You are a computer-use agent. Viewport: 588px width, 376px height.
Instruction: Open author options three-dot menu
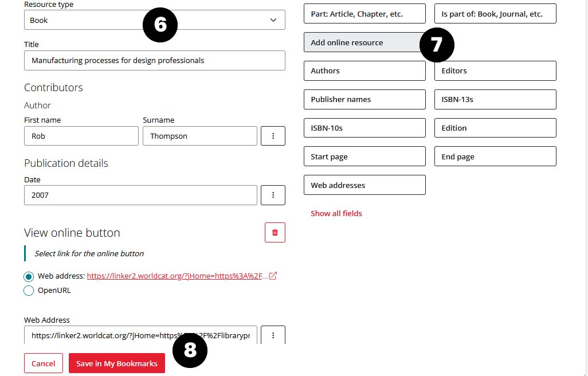point(273,136)
